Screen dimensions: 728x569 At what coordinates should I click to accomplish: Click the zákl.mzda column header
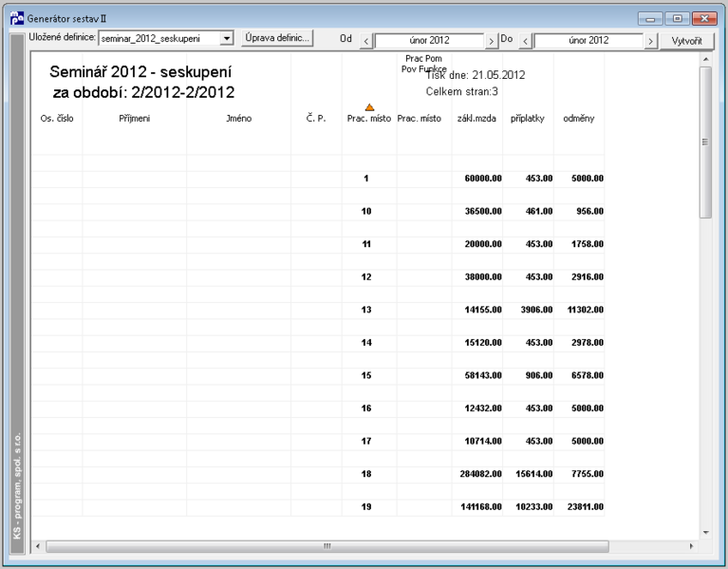476,119
